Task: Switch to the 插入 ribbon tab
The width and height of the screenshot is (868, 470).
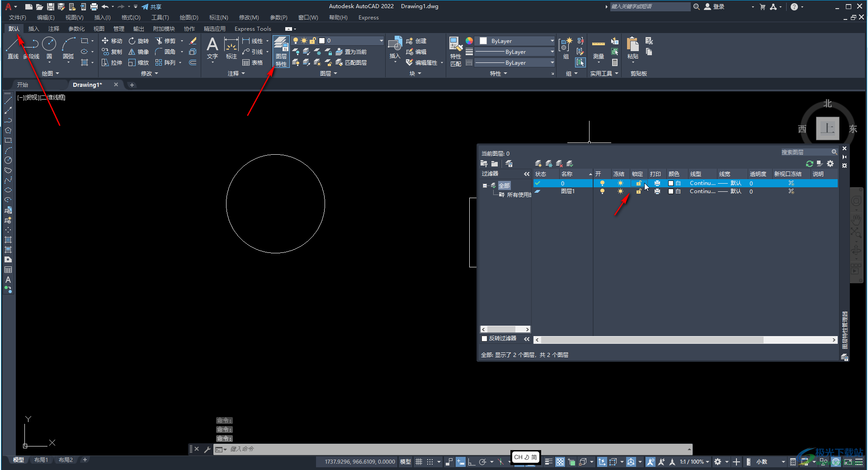Action: tap(33, 28)
